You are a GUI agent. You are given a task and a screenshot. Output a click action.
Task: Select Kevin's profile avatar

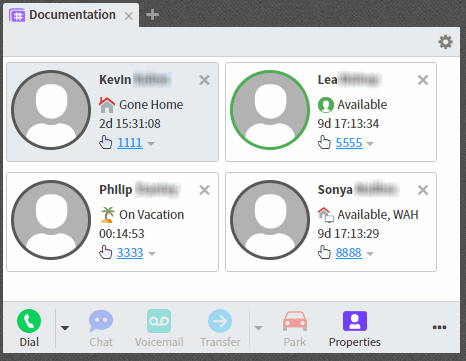click(x=51, y=110)
